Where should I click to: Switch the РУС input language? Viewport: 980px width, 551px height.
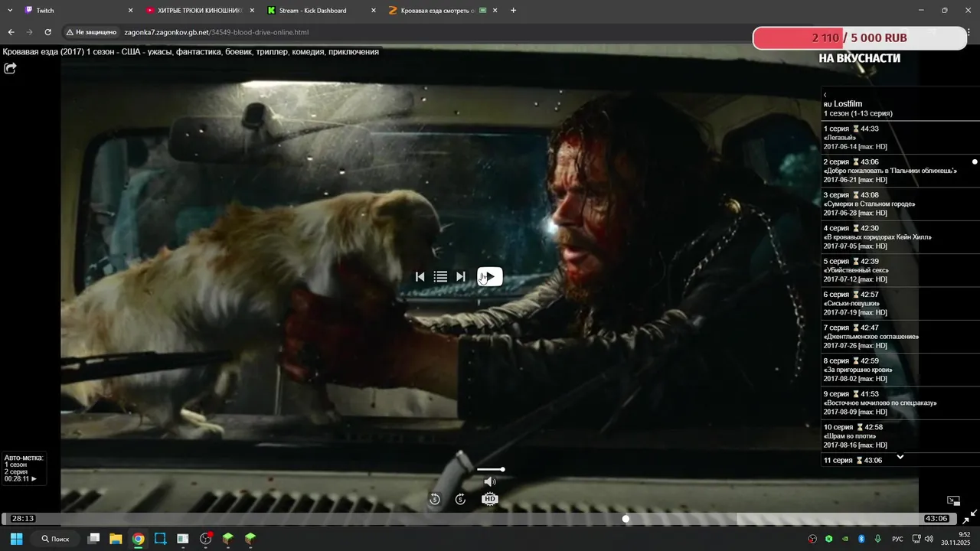(897, 539)
